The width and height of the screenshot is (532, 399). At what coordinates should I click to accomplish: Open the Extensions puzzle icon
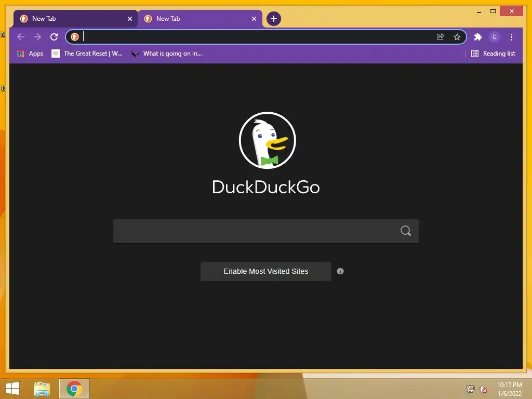(x=478, y=37)
